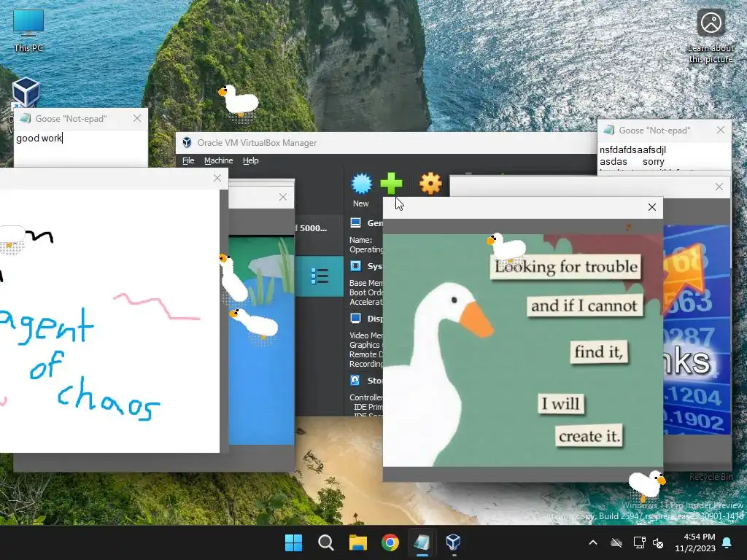Click the muted volume tray icon
The width and height of the screenshot is (747, 560).
pyautogui.click(x=659, y=542)
